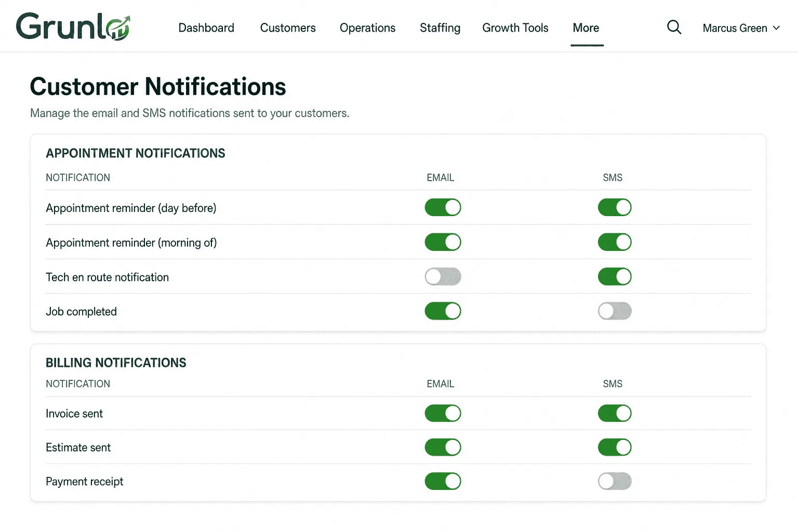The height and width of the screenshot is (532, 798).
Task: Disable Estimate sent email
Action: [x=443, y=447]
